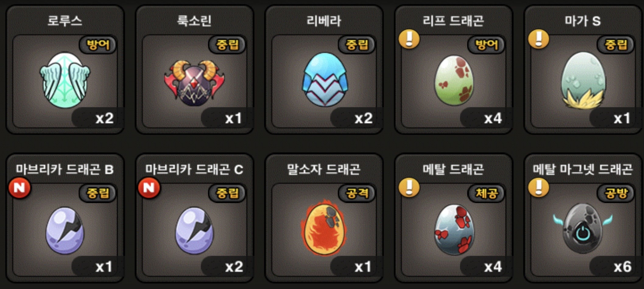This screenshot has width=644, height=289.
Task: Click the 체공 tag on 메탈 드래곤
Action: tap(486, 193)
